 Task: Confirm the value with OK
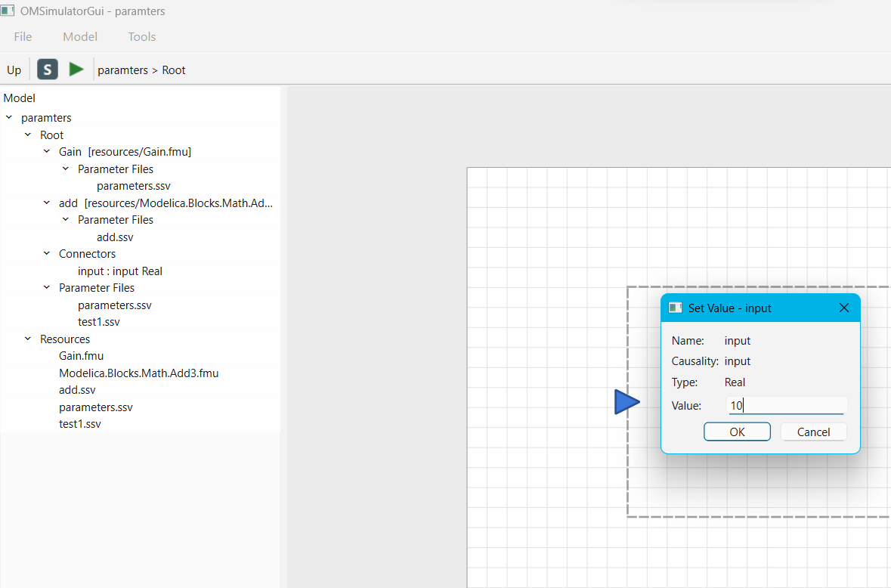click(737, 432)
